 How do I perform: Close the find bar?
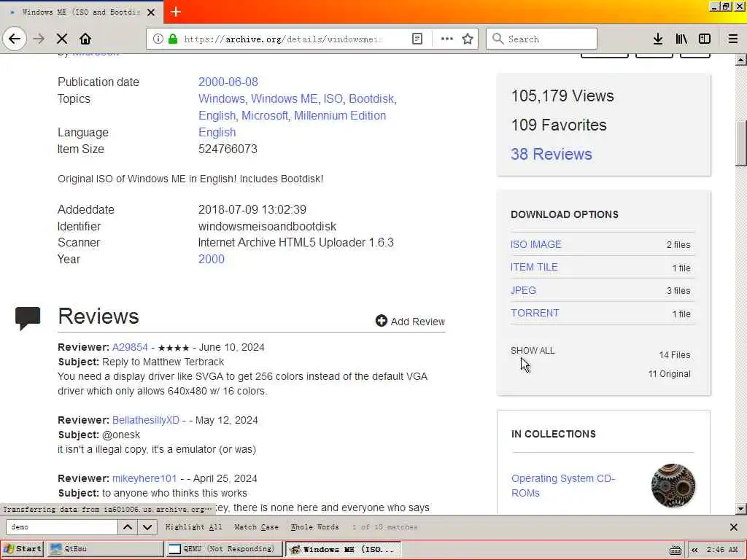(x=734, y=527)
